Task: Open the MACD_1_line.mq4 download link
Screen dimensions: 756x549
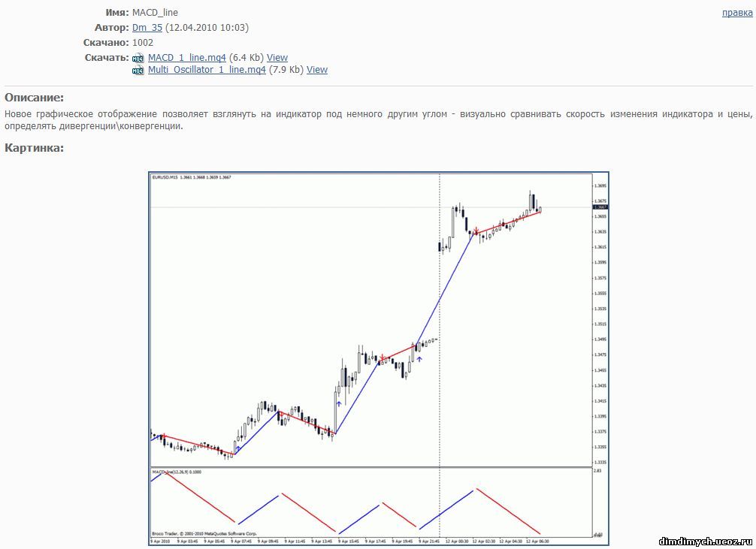Action: pos(186,57)
